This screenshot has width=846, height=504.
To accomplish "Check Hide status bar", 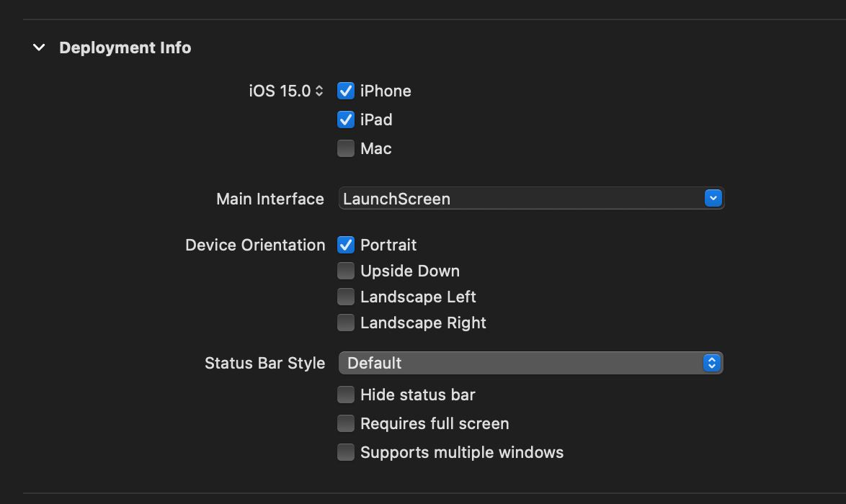I will click(x=346, y=395).
